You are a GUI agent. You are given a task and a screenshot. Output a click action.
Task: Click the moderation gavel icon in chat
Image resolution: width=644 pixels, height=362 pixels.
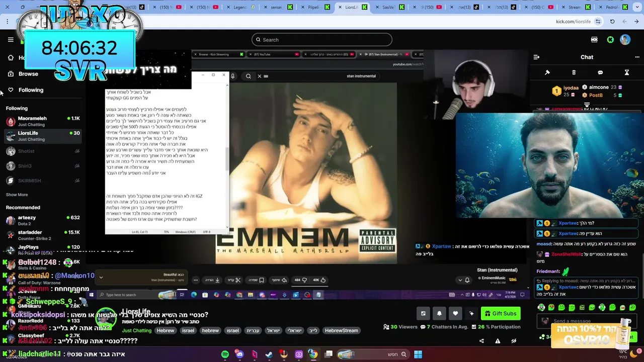(x=547, y=73)
